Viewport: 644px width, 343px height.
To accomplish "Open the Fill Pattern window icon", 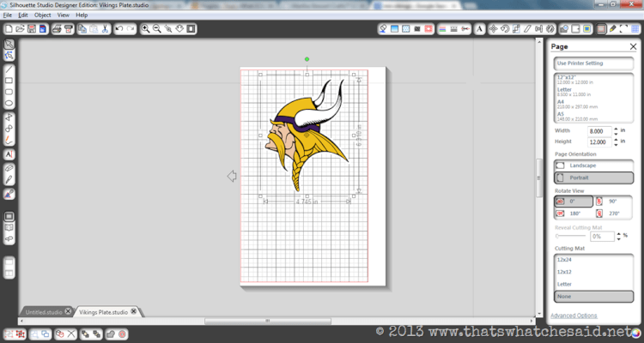I will coord(406,28).
